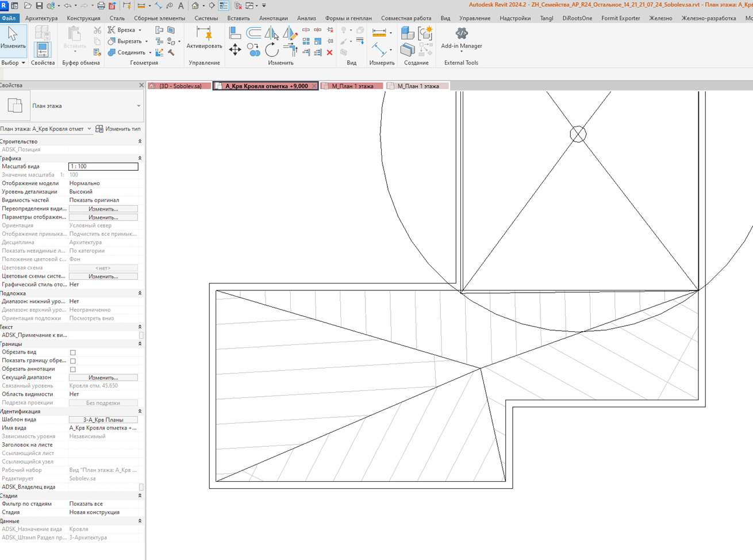Select the Mirror draw axis tool
The width and height of the screenshot is (753, 560).
coord(290,33)
